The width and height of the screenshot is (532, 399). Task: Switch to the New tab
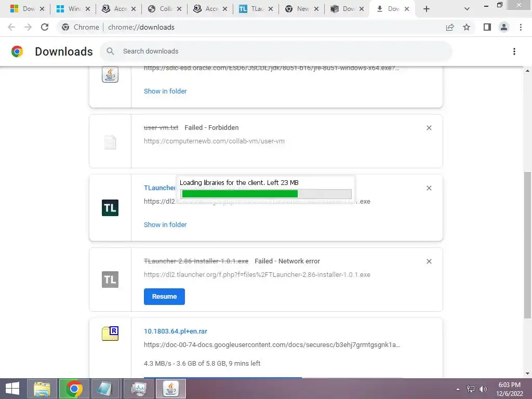302,9
